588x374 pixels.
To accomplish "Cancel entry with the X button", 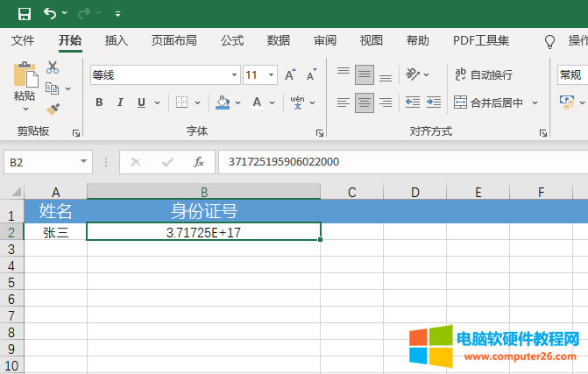I will [135, 162].
